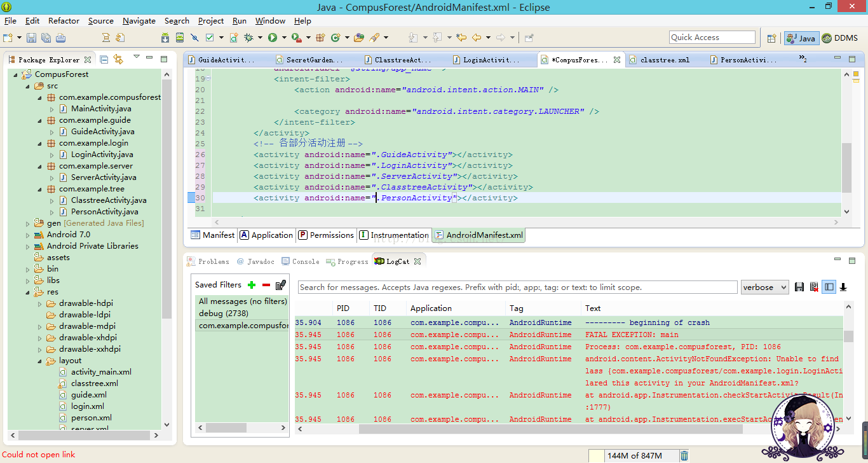Collapse All in Package Explorer
Viewport: 868px width, 463px height.
tap(104, 59)
